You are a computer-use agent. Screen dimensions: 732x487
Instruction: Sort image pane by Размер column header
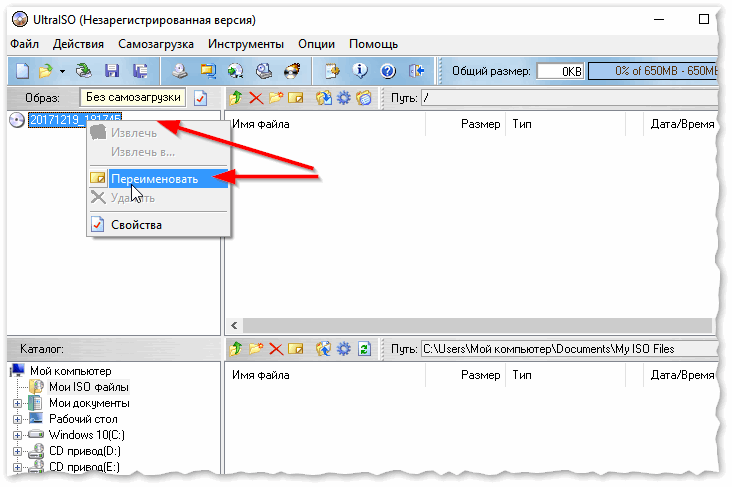click(466, 124)
